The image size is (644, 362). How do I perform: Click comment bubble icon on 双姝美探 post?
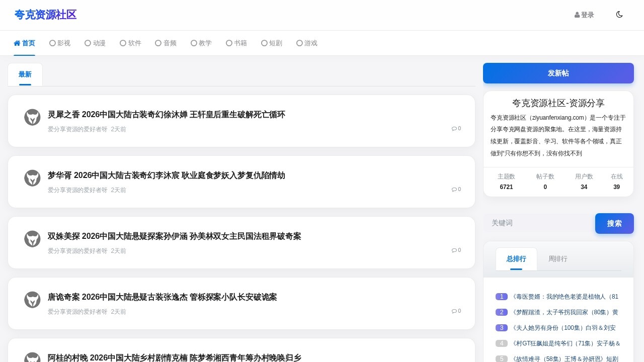pyautogui.click(x=454, y=250)
